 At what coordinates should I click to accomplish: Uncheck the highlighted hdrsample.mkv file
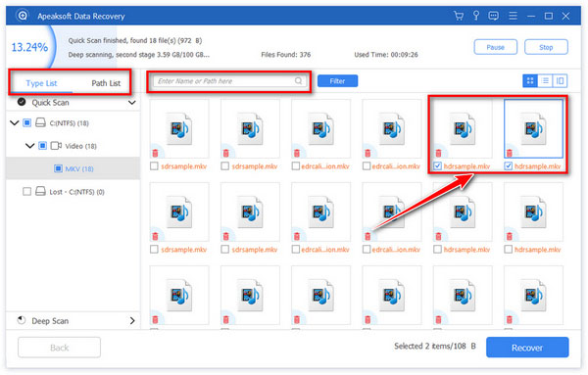[x=508, y=165]
